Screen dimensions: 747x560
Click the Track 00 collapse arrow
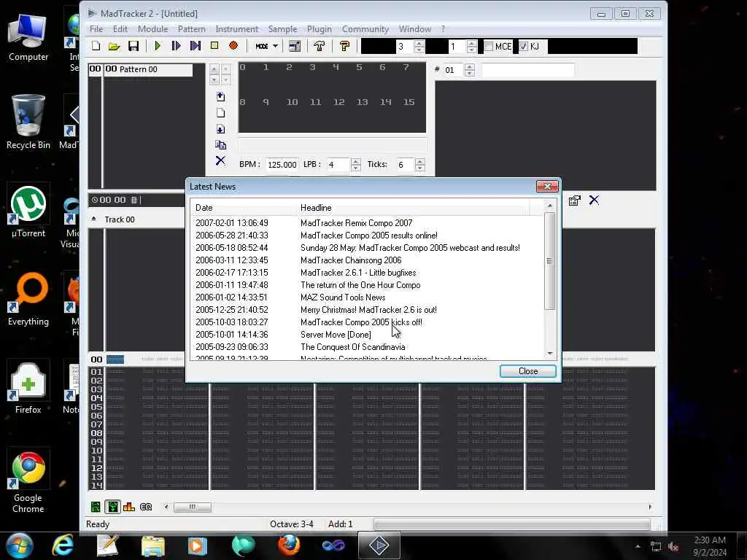94,219
